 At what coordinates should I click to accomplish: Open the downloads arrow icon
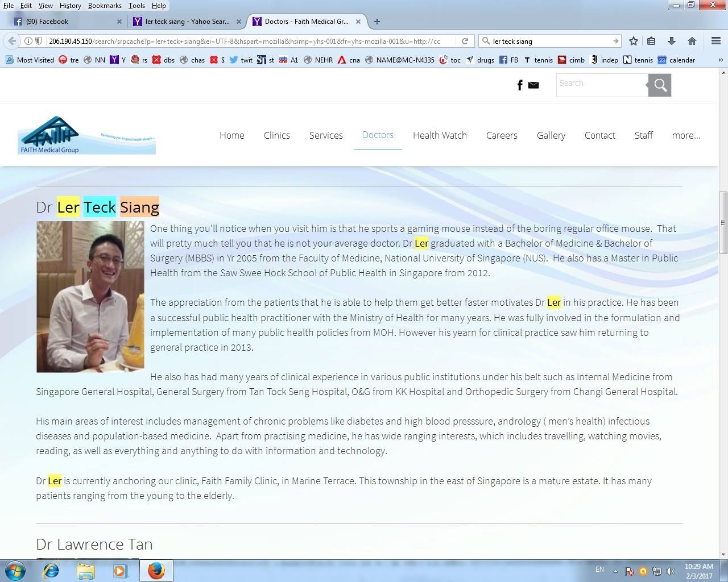point(672,41)
